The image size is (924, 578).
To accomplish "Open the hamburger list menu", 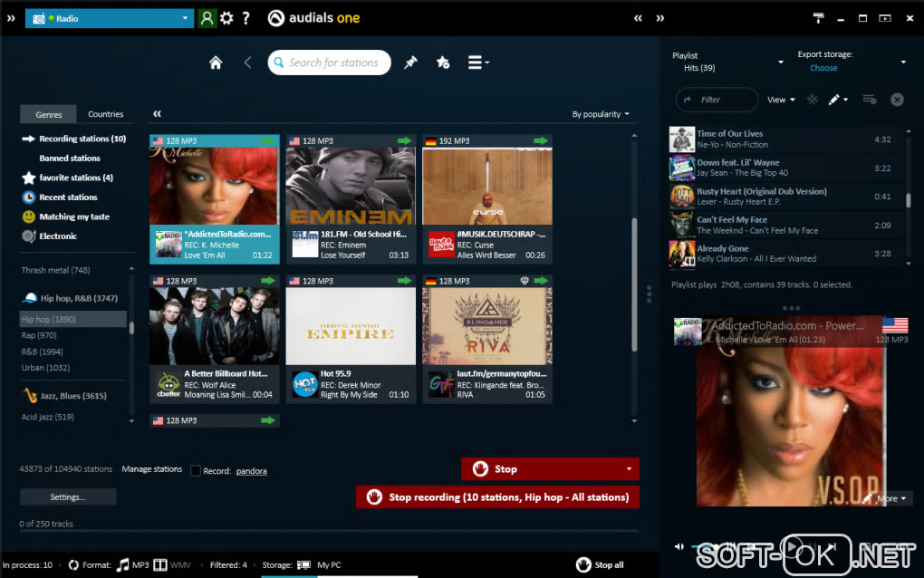I will 478,63.
